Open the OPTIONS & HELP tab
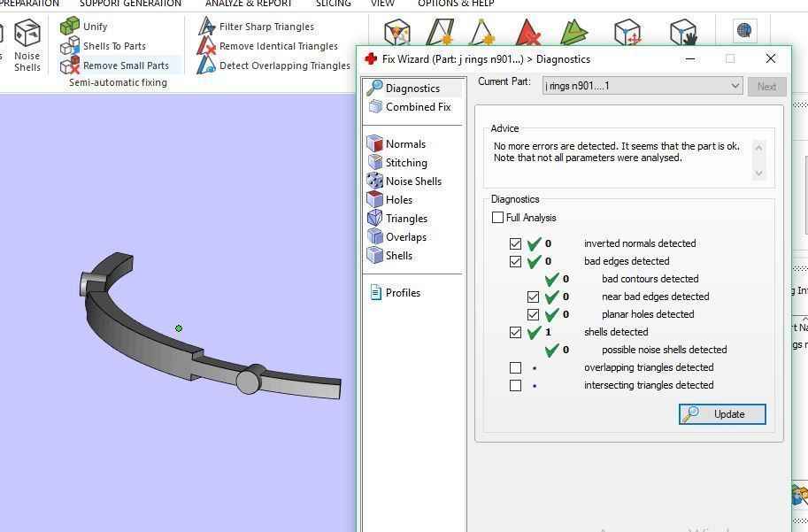 click(x=456, y=4)
